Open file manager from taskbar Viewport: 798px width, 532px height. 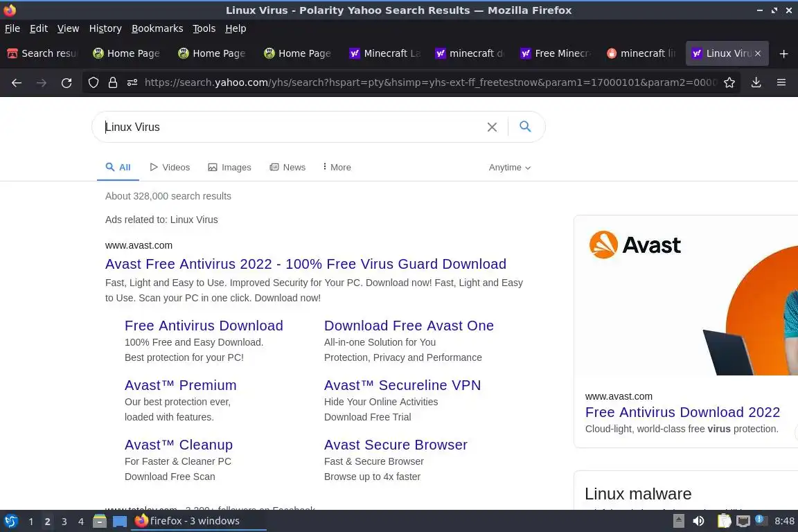point(100,522)
